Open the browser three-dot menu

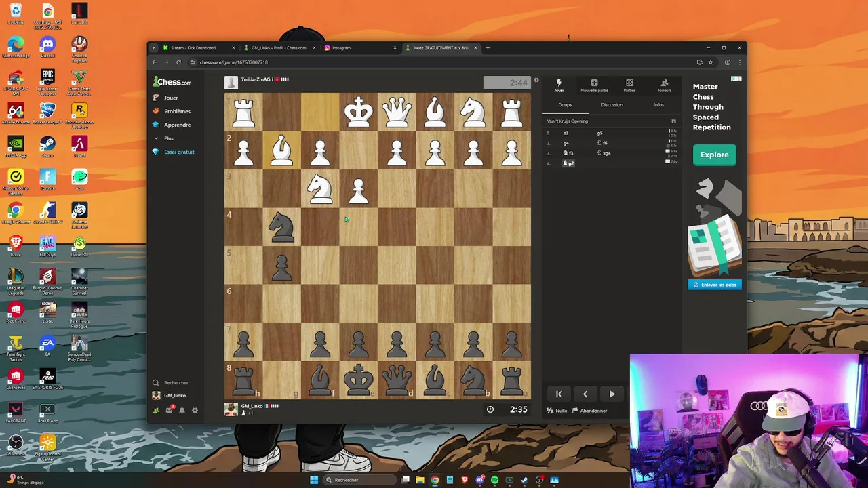[739, 62]
